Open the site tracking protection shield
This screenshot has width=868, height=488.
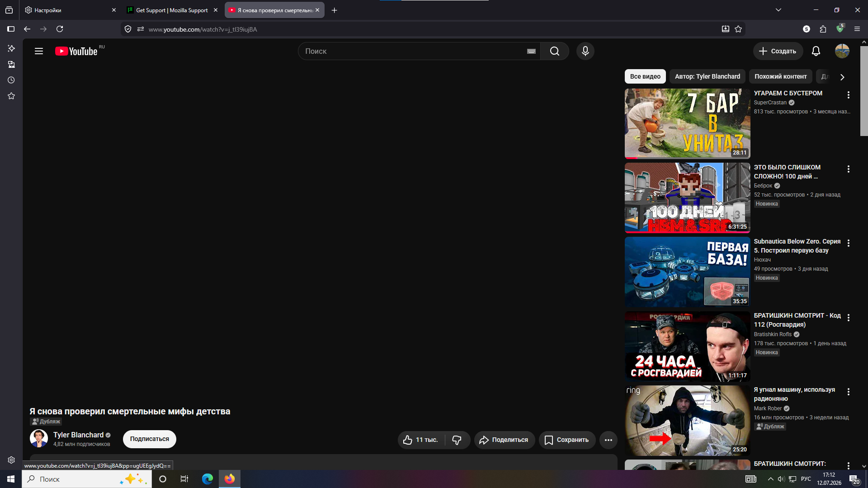pos(128,29)
